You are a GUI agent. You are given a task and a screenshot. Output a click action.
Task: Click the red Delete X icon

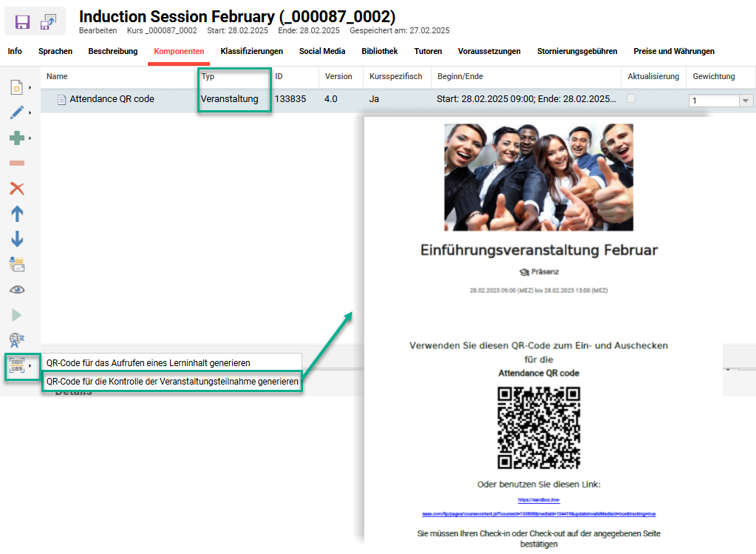[x=17, y=188]
